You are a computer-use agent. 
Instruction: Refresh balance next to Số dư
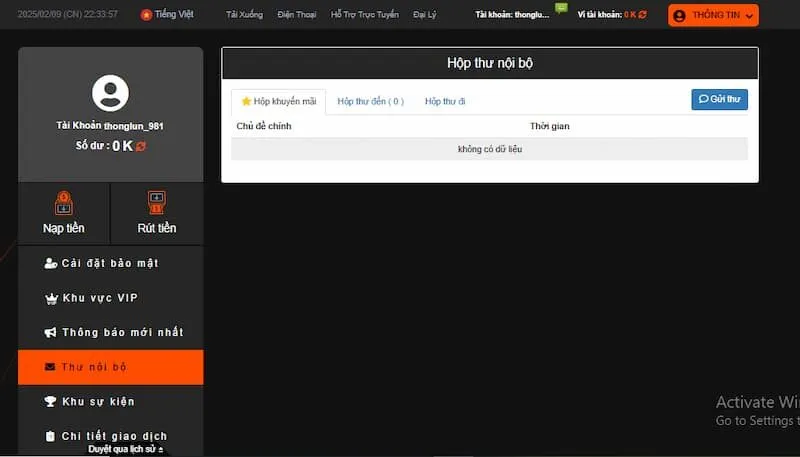coord(141,146)
